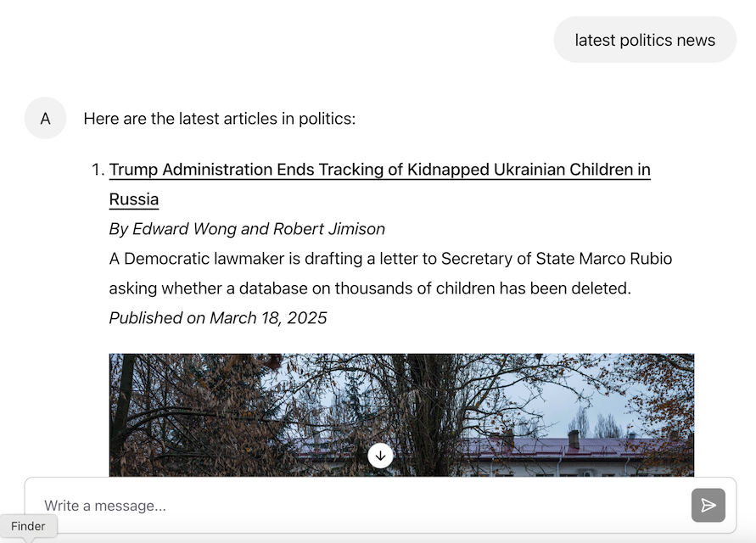Click inside the "Write a message..." input field

[255, 505]
